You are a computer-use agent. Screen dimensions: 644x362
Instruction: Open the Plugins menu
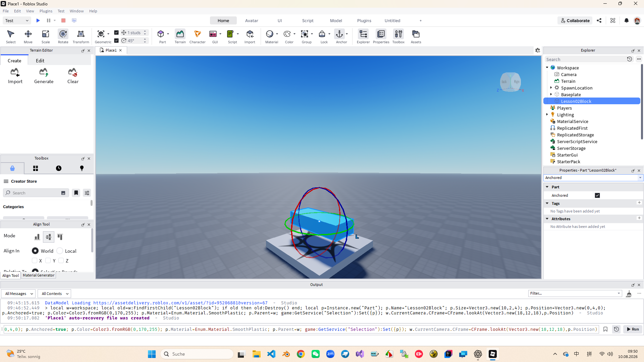[46, 11]
